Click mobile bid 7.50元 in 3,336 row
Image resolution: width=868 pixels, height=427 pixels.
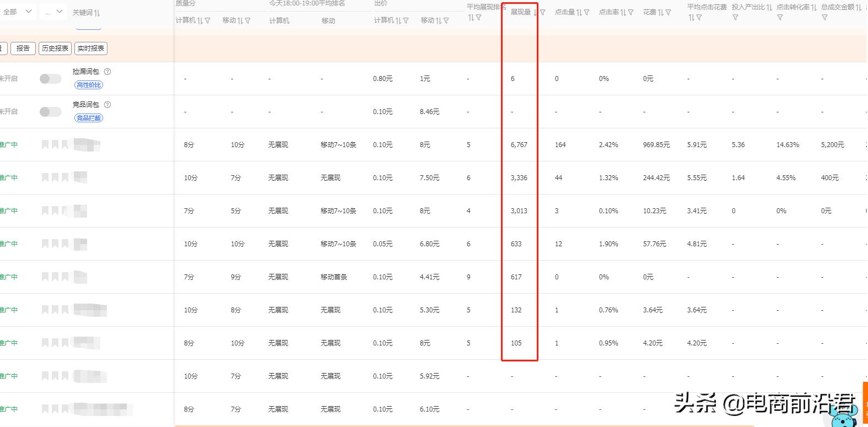click(x=430, y=178)
